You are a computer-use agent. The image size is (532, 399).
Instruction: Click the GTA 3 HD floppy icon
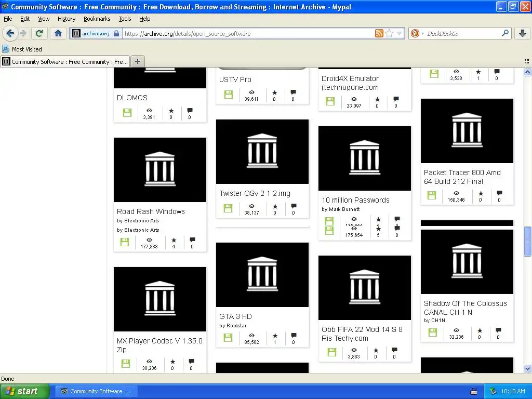coord(228,338)
